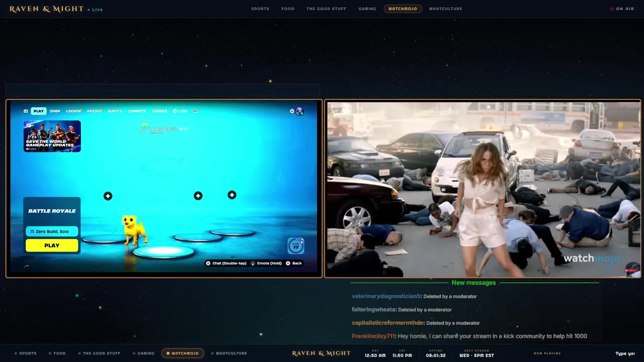Focus the chat message input field
This screenshot has width=644, height=362.
coord(625,353)
